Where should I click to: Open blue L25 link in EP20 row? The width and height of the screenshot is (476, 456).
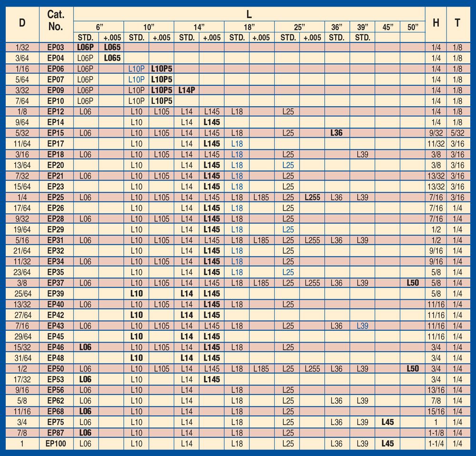[x=288, y=165]
